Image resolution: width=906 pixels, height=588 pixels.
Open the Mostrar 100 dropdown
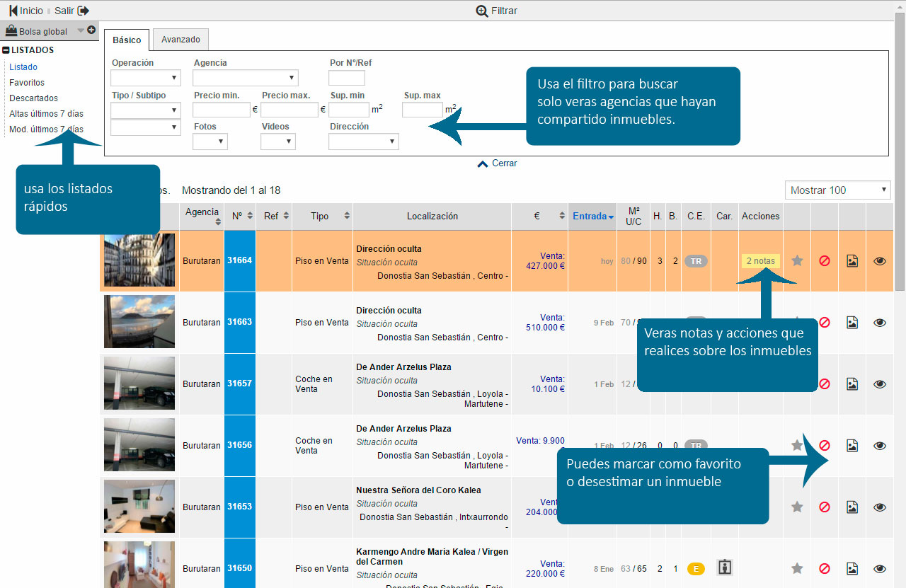point(837,190)
